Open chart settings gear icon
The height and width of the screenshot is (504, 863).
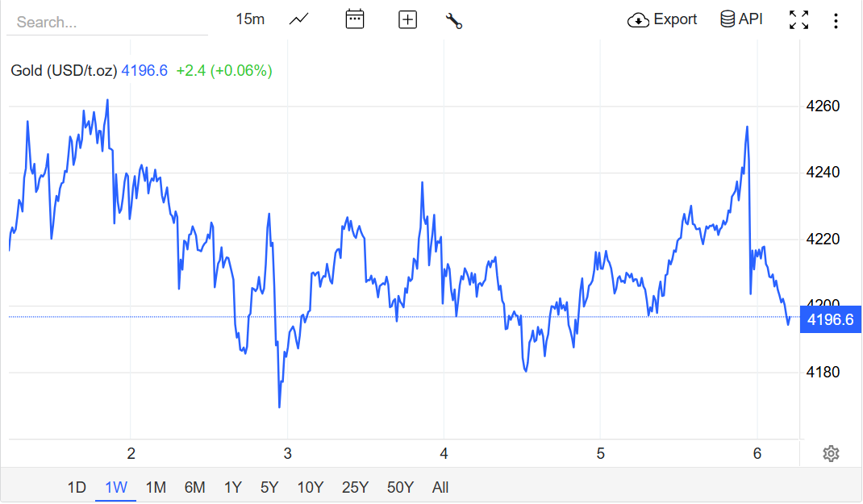click(831, 454)
